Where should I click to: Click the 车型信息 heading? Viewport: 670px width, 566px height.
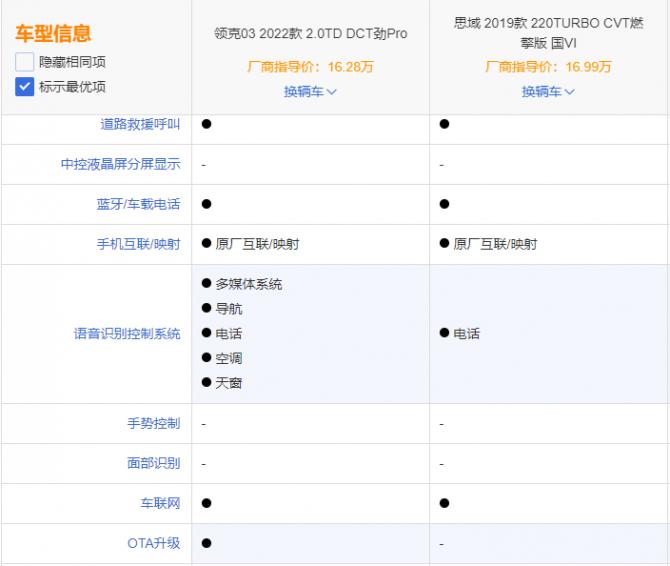(53, 33)
